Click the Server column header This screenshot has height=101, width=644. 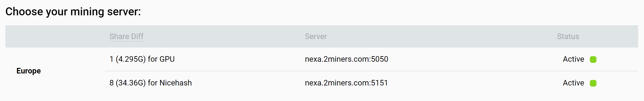[x=316, y=36]
